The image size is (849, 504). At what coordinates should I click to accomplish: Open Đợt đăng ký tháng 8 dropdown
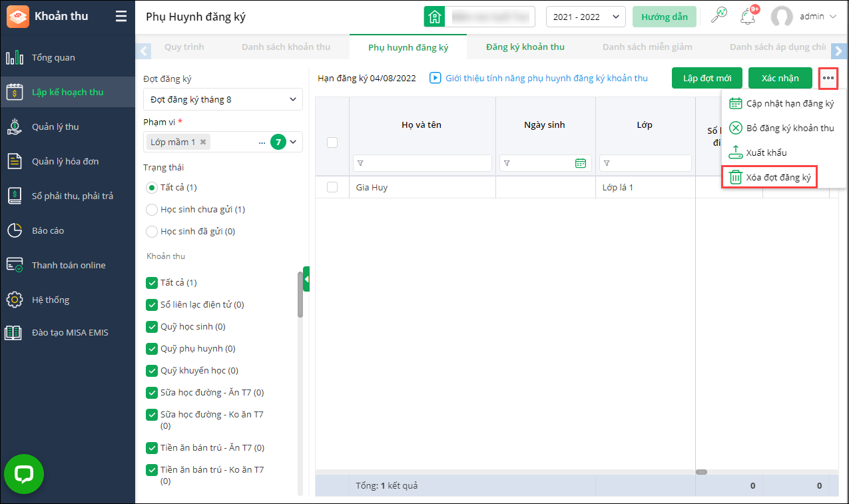coord(223,99)
